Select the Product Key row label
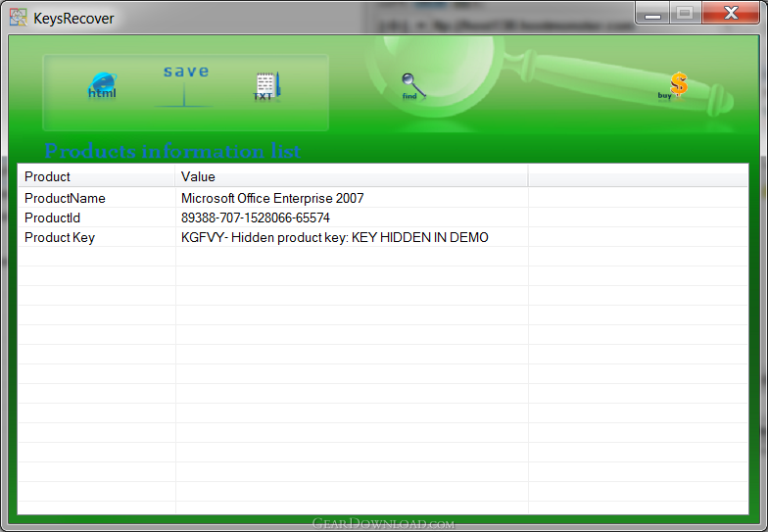The width and height of the screenshot is (768, 532). pyautogui.click(x=60, y=237)
